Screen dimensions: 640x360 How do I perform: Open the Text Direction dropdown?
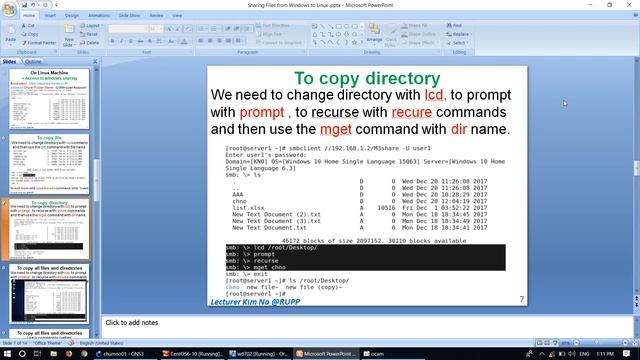pos(276,26)
